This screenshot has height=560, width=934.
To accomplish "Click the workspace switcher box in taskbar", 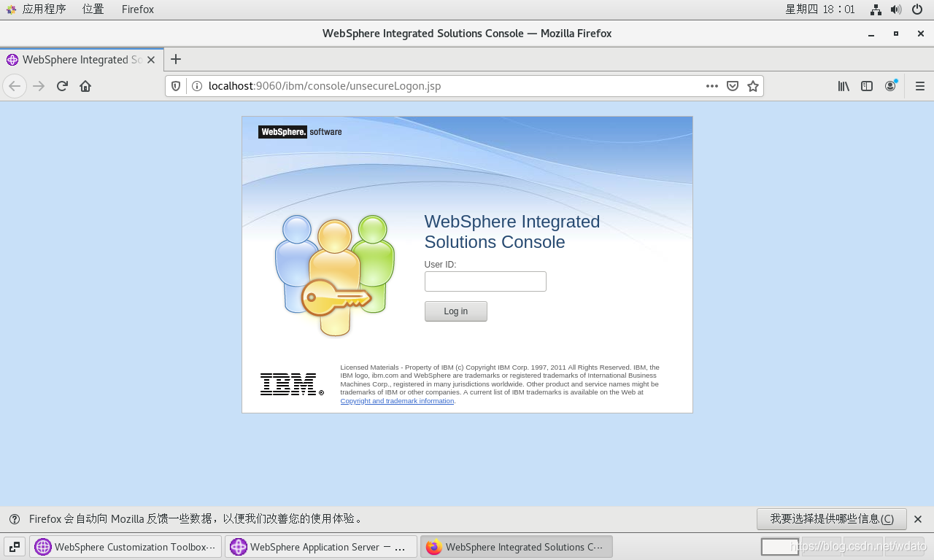I will click(x=780, y=546).
